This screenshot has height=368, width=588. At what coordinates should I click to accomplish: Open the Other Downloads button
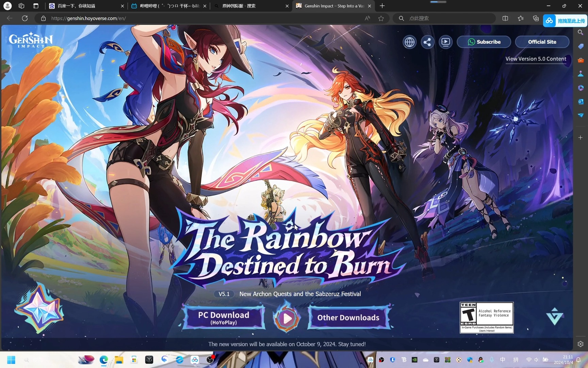(x=348, y=318)
